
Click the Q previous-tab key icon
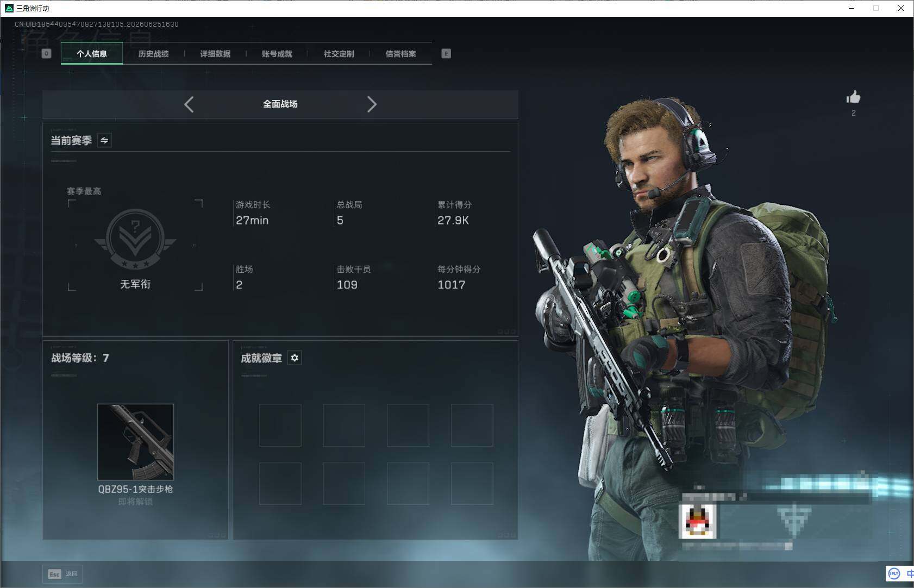coord(46,53)
